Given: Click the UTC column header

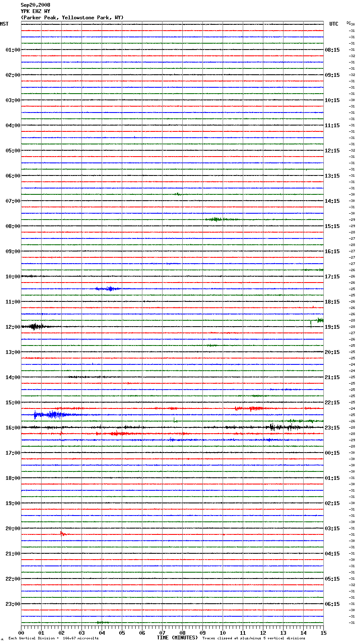Looking at the screenshot, I should click(x=334, y=24).
